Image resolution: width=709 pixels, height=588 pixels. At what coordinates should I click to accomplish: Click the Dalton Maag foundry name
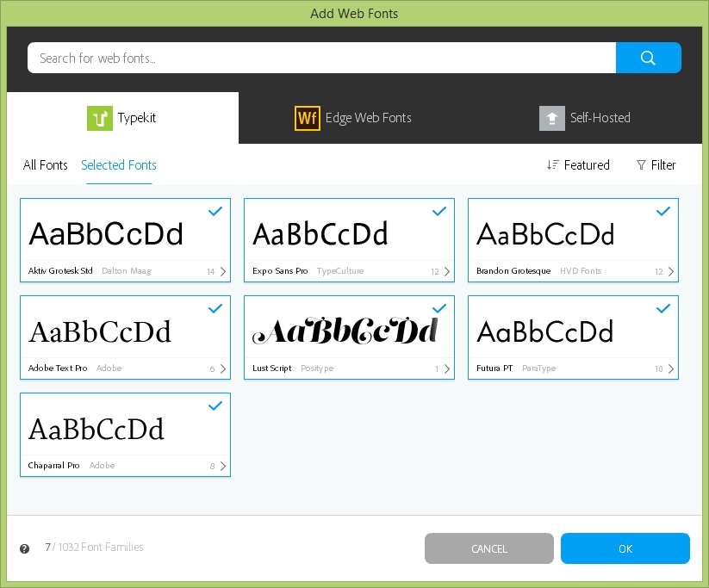[127, 271]
